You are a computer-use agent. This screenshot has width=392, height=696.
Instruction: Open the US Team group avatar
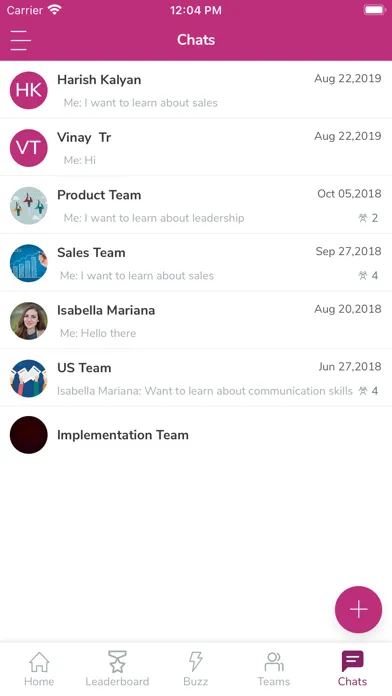(x=28, y=379)
